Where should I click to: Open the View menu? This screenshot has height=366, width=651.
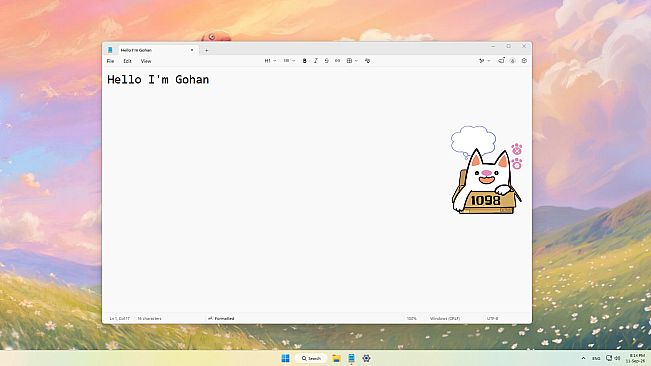pyautogui.click(x=146, y=61)
